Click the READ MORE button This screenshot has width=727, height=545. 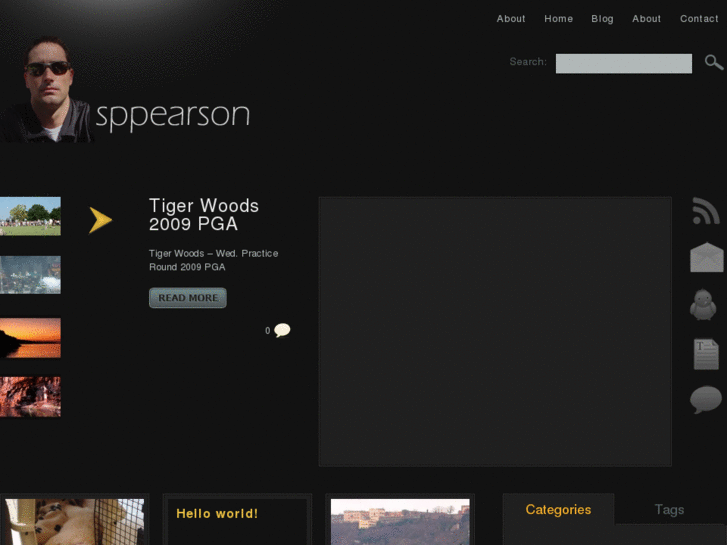[x=188, y=298]
